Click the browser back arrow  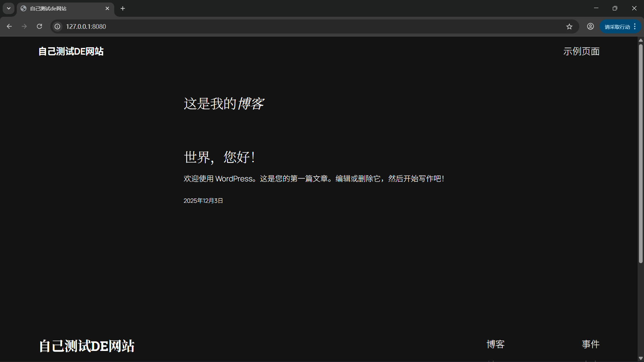[x=9, y=26]
